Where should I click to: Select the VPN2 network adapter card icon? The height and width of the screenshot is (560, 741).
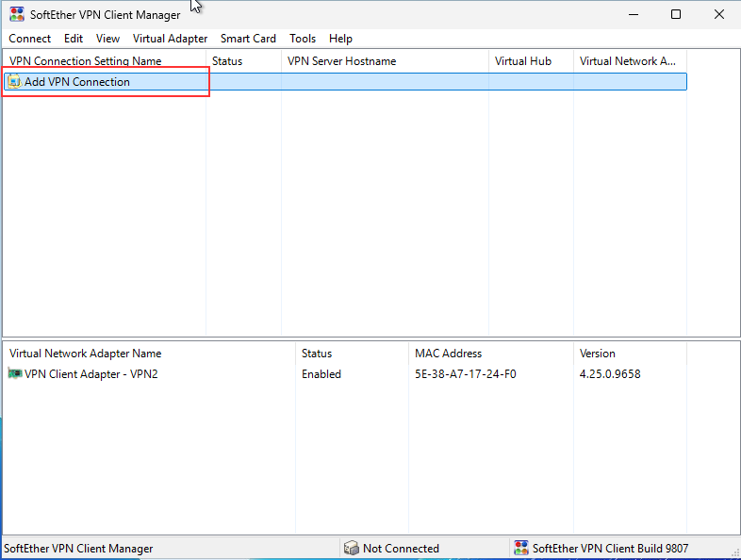point(15,374)
